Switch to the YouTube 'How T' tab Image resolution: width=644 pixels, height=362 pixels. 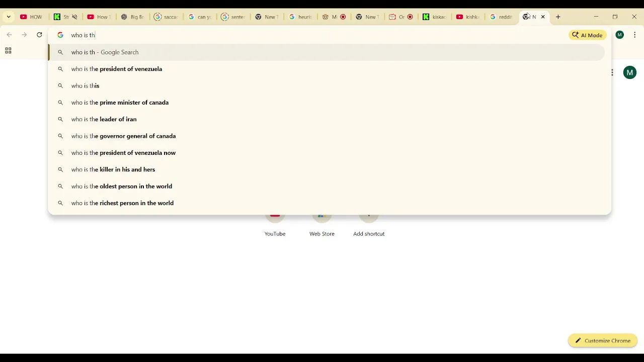[99, 17]
